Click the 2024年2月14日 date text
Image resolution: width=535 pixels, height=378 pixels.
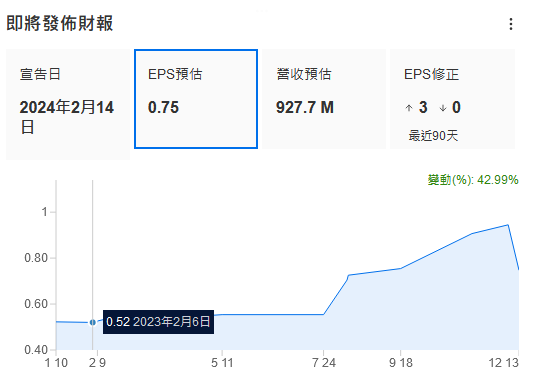click(67, 117)
